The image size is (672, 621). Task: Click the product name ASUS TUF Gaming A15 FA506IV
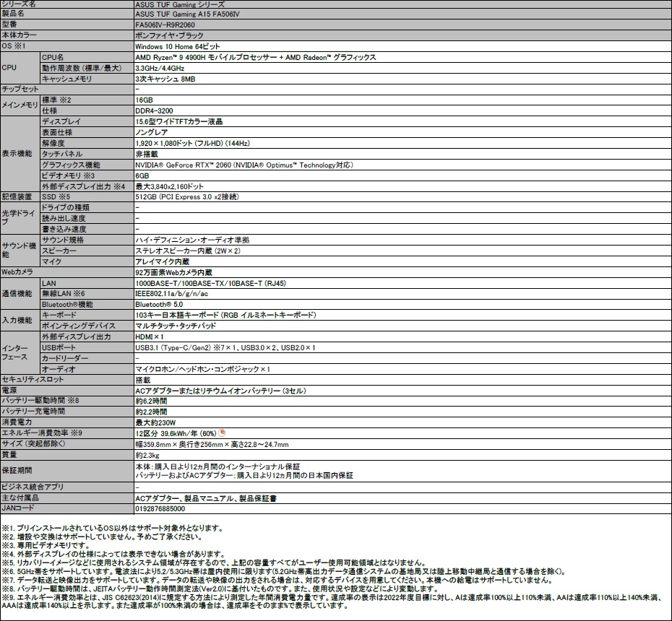(x=187, y=14)
